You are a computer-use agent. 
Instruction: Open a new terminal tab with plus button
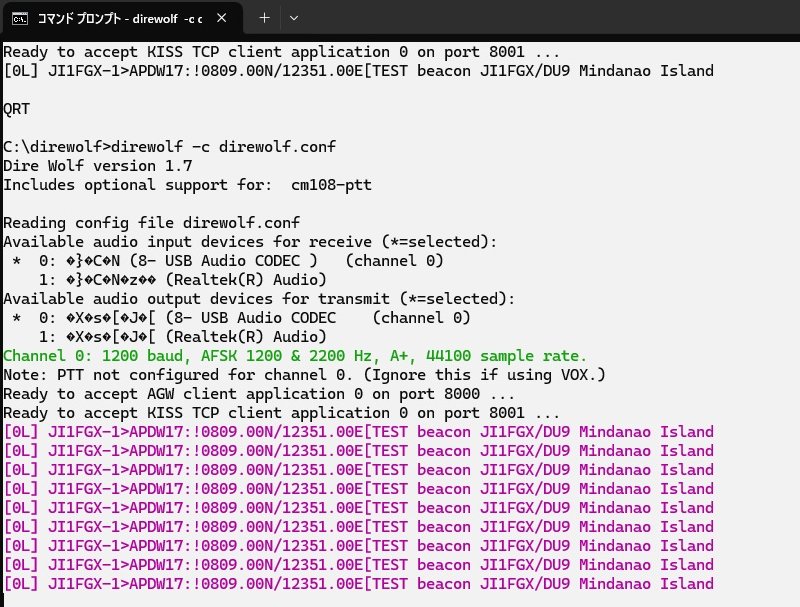(x=264, y=18)
